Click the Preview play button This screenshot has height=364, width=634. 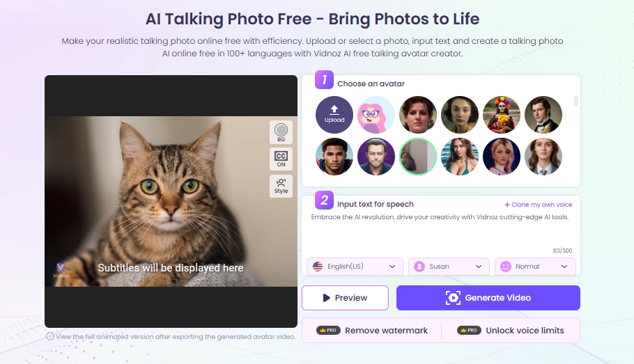[345, 298]
